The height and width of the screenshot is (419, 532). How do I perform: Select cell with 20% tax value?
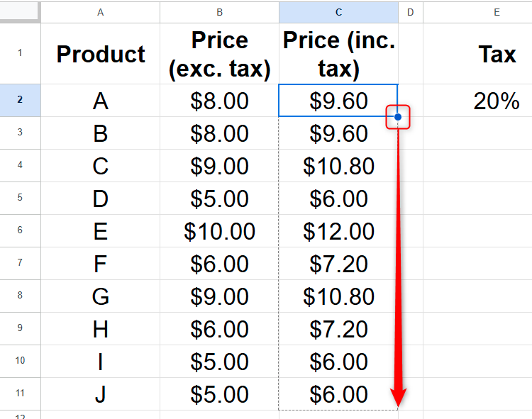497,101
